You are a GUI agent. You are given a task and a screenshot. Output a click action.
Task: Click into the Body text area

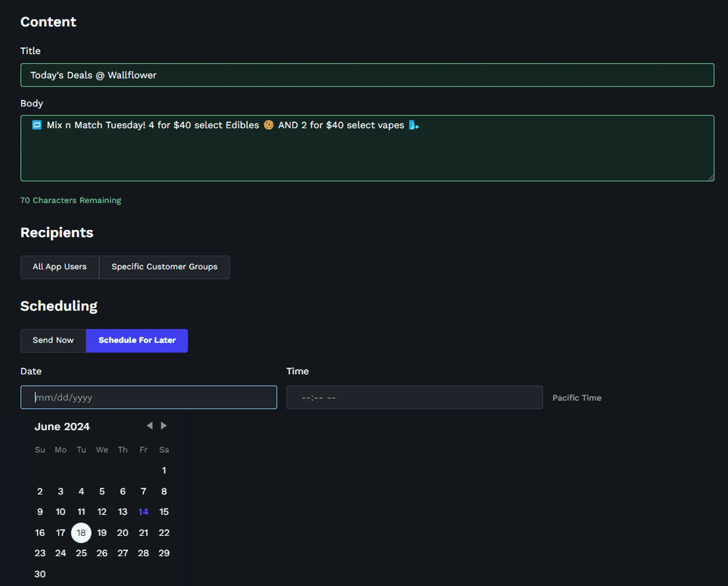pyautogui.click(x=367, y=148)
